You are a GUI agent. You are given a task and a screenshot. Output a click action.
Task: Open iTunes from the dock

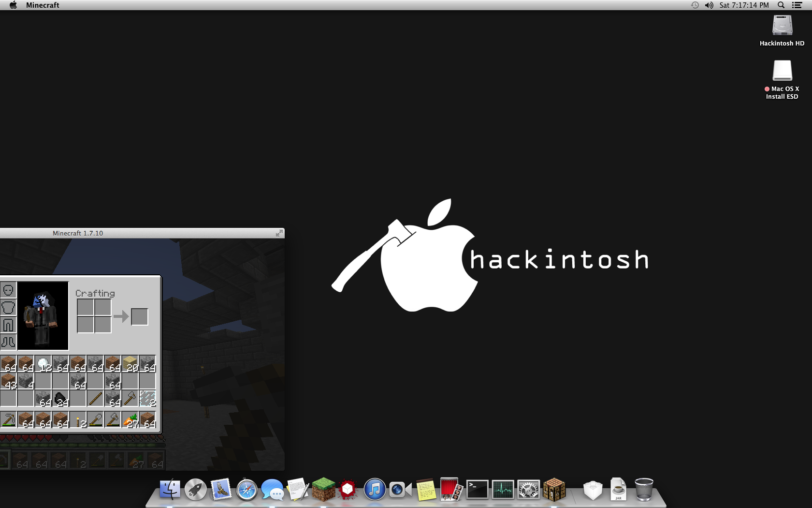375,490
